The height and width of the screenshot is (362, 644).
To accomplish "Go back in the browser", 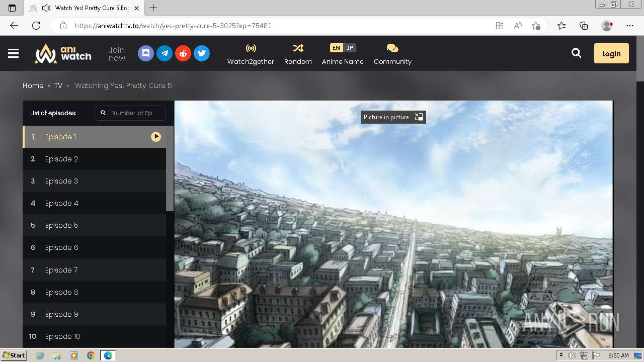I will click(x=14, y=26).
